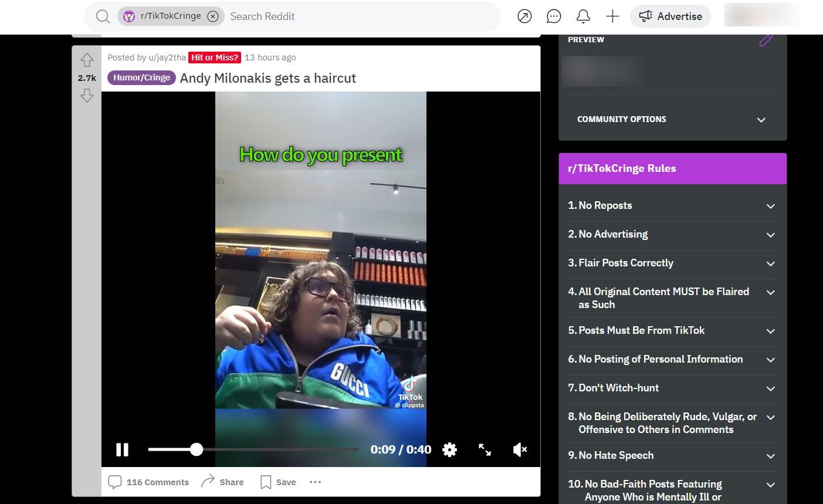Expand Posts Must Be From TikTok rule

[x=771, y=331]
